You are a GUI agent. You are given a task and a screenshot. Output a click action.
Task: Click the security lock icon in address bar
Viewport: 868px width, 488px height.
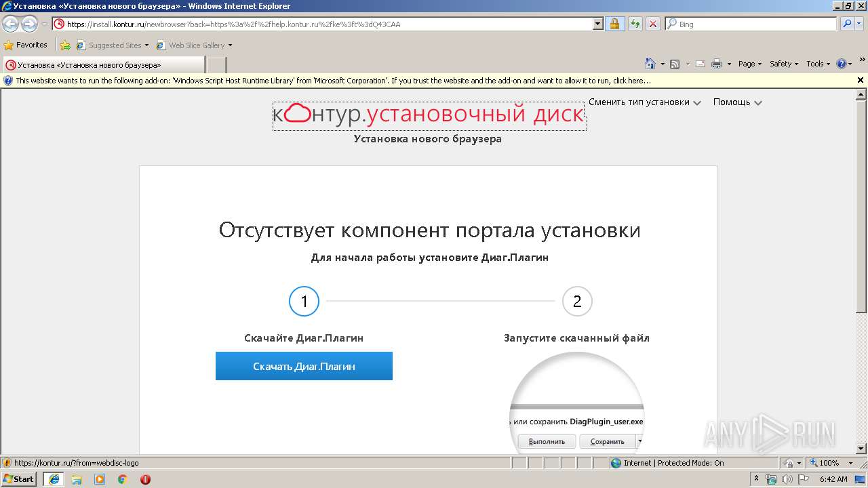614,24
